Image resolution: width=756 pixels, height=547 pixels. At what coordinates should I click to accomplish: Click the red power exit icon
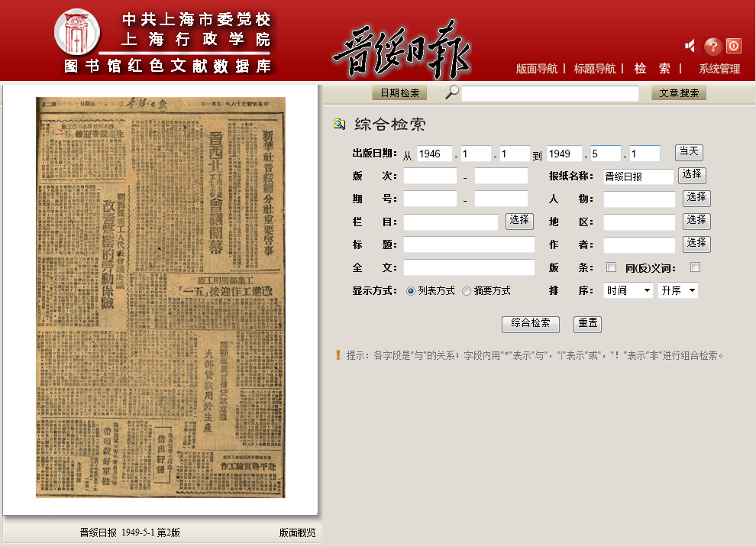(733, 46)
